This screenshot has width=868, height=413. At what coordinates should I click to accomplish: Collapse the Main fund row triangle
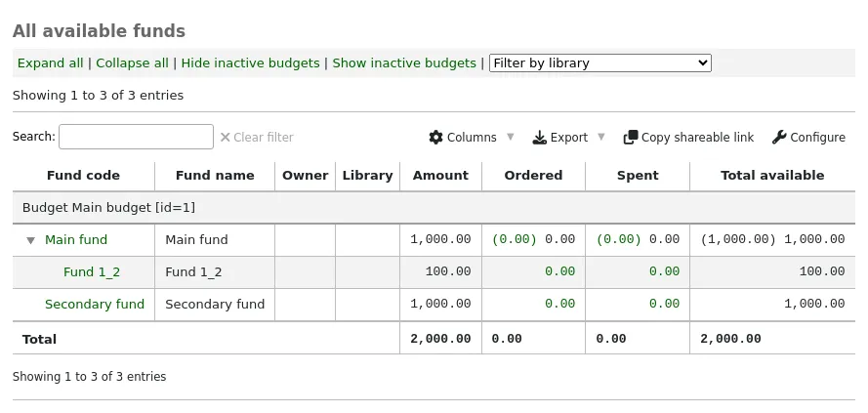point(31,240)
